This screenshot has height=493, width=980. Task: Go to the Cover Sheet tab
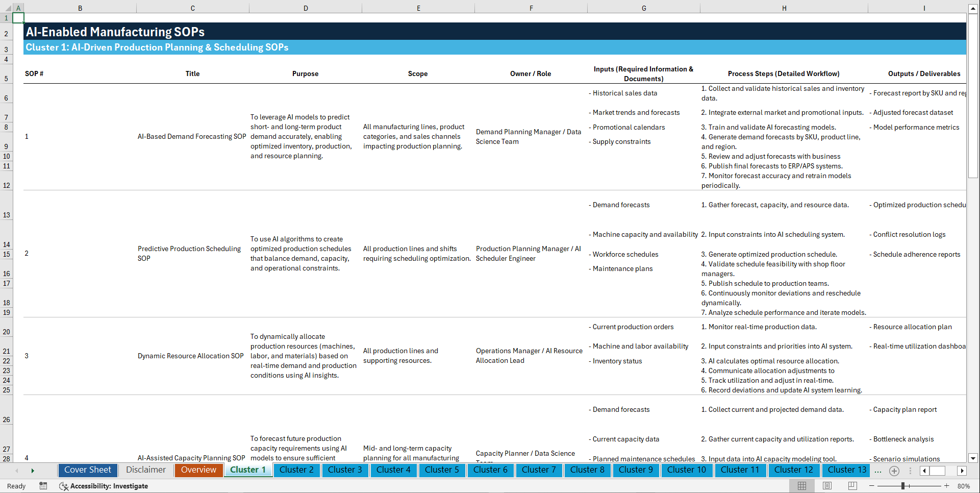(87, 470)
